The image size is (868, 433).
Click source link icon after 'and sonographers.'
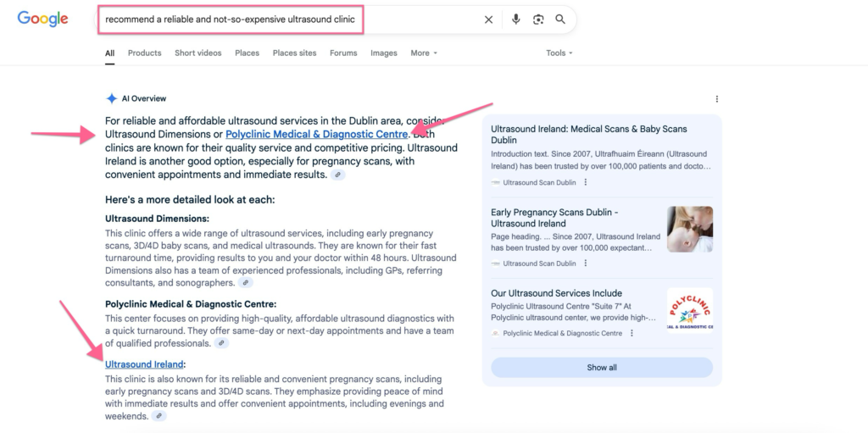[245, 283]
